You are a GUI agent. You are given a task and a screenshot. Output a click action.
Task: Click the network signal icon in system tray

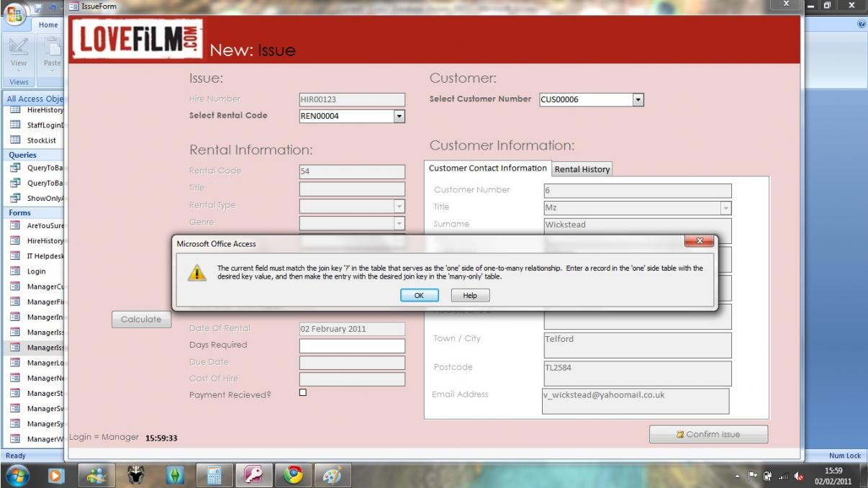tap(783, 476)
